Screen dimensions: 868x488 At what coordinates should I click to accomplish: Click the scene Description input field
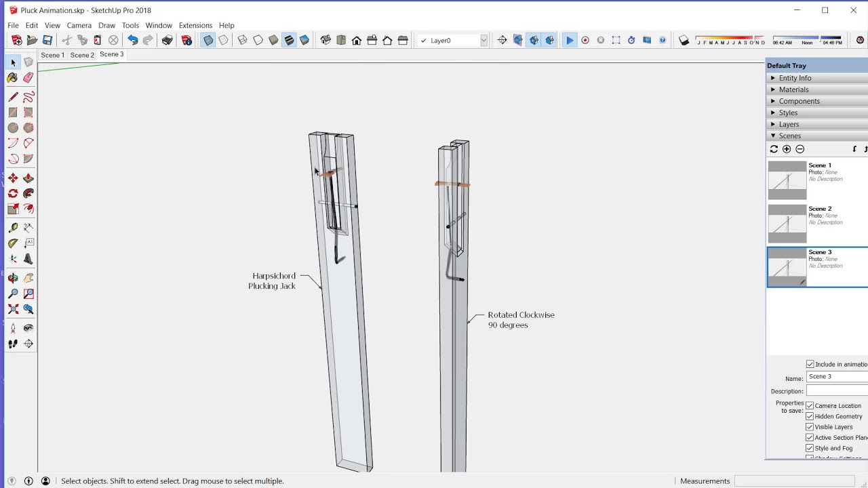pos(837,391)
